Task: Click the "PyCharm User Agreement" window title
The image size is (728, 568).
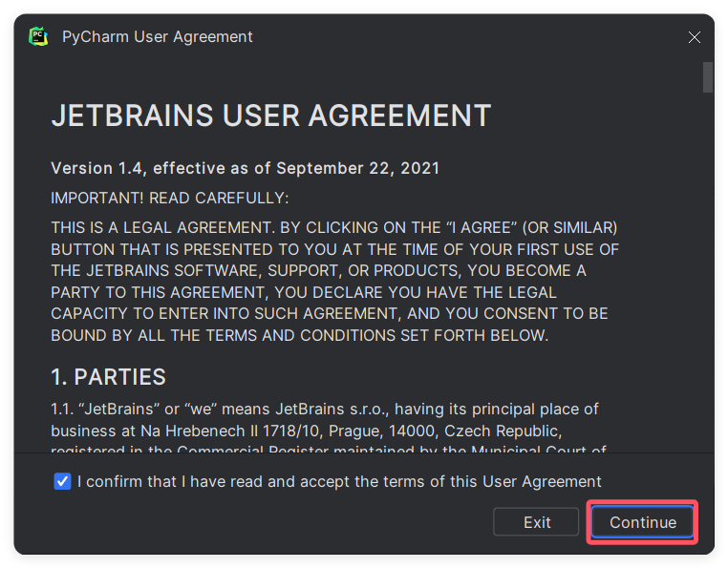Action: pos(158,36)
